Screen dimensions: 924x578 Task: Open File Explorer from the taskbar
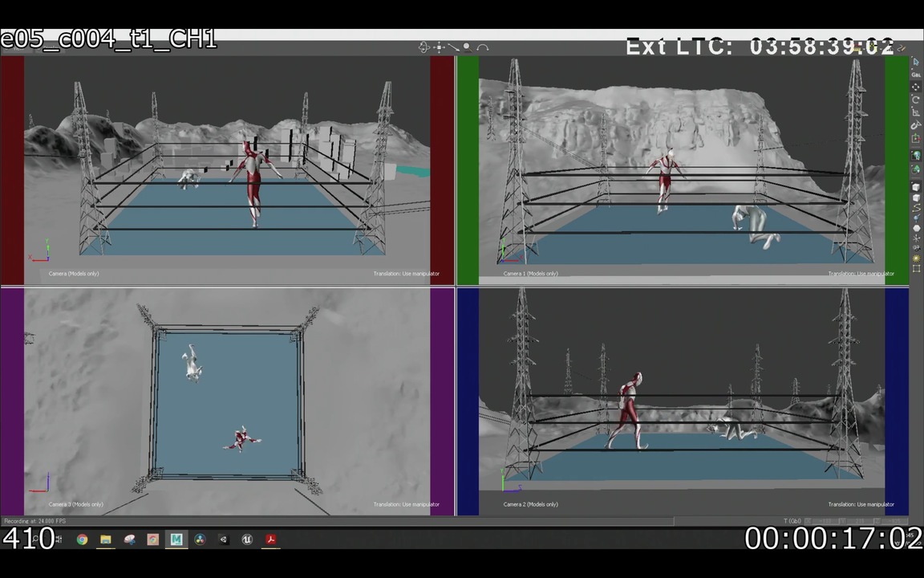coord(106,539)
